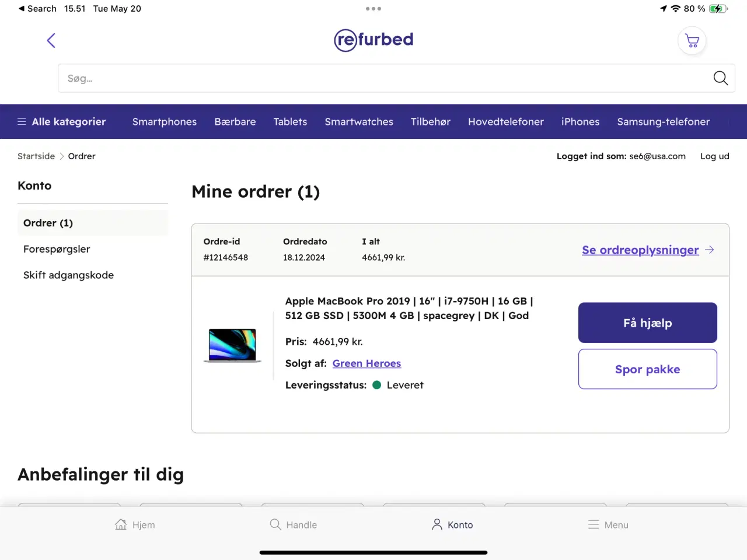Open Hovedtelefoner category
The width and height of the screenshot is (747, 560).
point(506,121)
